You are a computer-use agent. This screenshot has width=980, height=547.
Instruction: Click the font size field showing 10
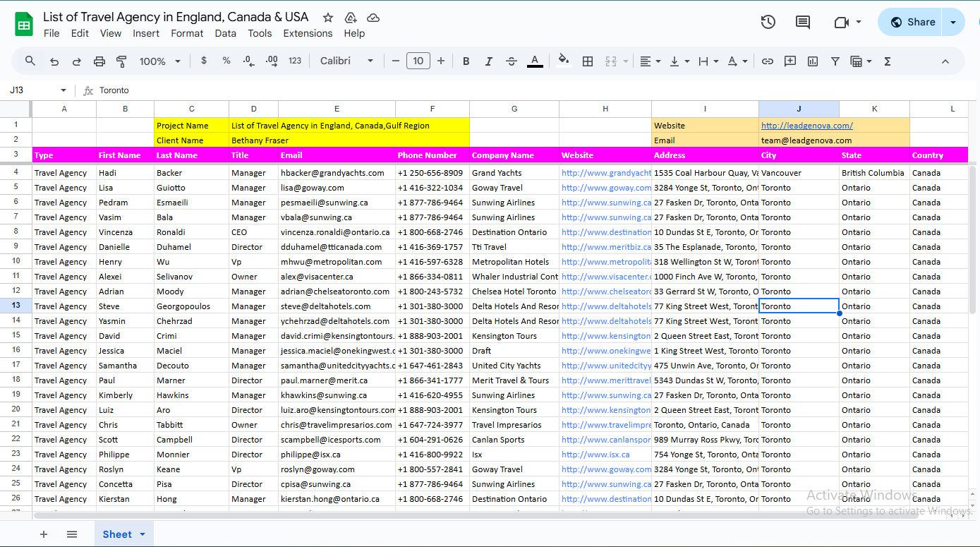(x=418, y=61)
